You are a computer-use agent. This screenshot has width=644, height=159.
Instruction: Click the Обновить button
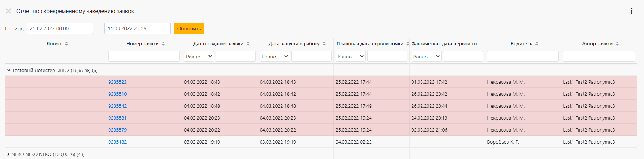tap(189, 28)
